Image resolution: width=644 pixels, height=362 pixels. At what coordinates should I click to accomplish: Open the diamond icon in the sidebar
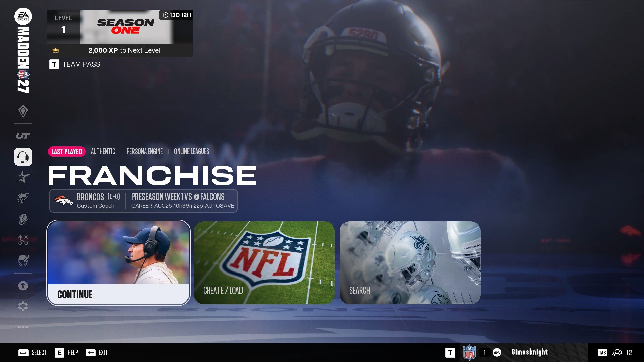pos(23,111)
